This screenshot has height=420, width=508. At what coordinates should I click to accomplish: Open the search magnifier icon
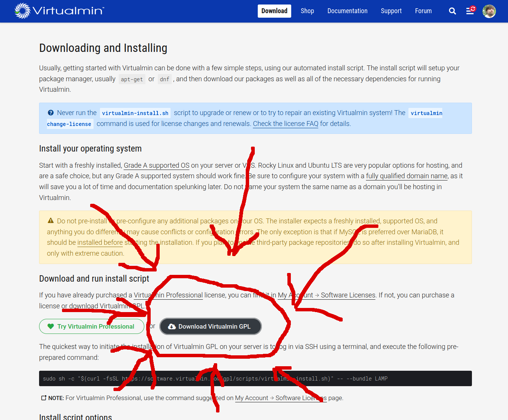(x=452, y=11)
